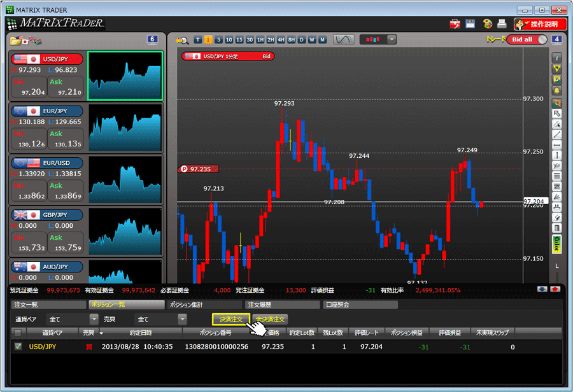This screenshot has height=392, width=573.
Task: Open the Color picker button
Action: coord(556,244)
